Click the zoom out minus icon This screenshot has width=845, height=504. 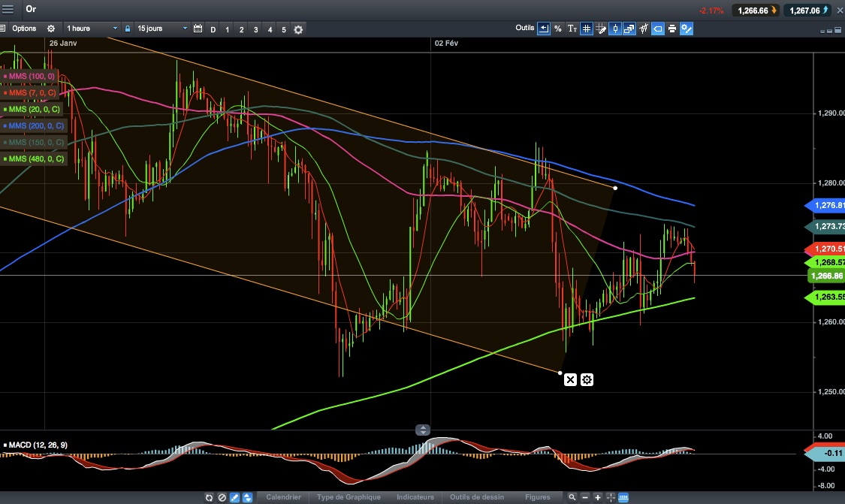584,497
